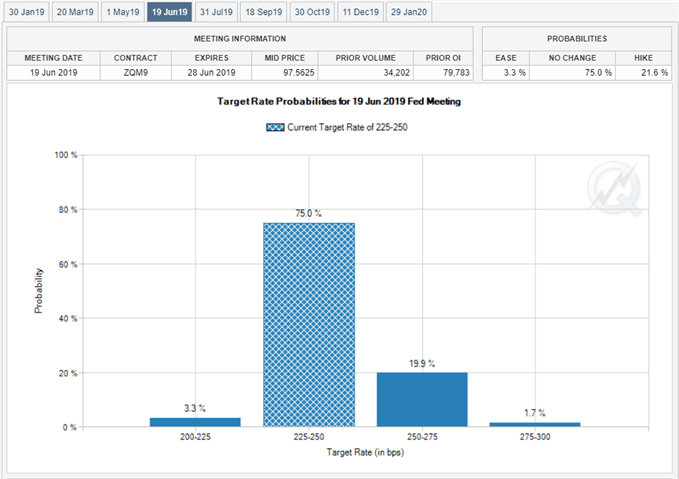Switch to the 20 Mar19 tab
The height and width of the screenshot is (479, 679).
pyautogui.click(x=75, y=12)
